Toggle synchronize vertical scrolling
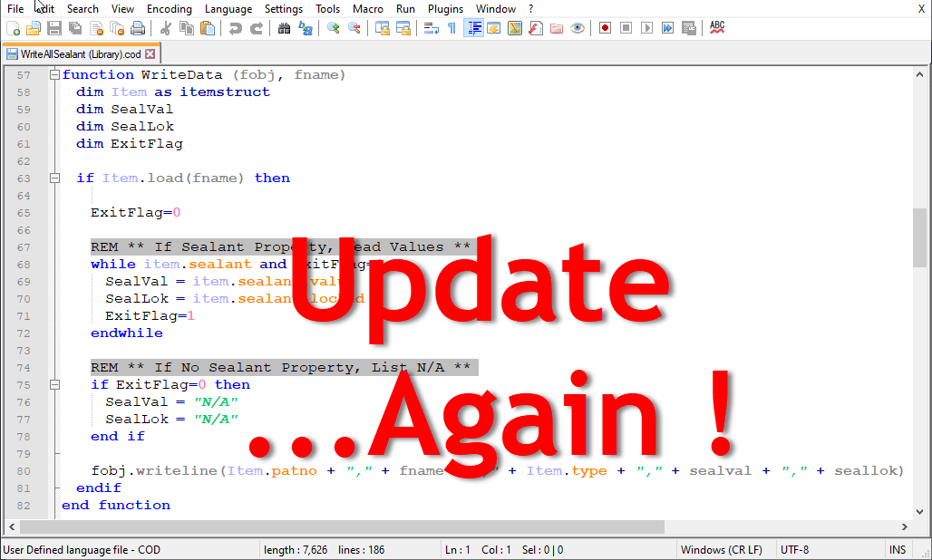932x560 pixels. pyautogui.click(x=383, y=28)
